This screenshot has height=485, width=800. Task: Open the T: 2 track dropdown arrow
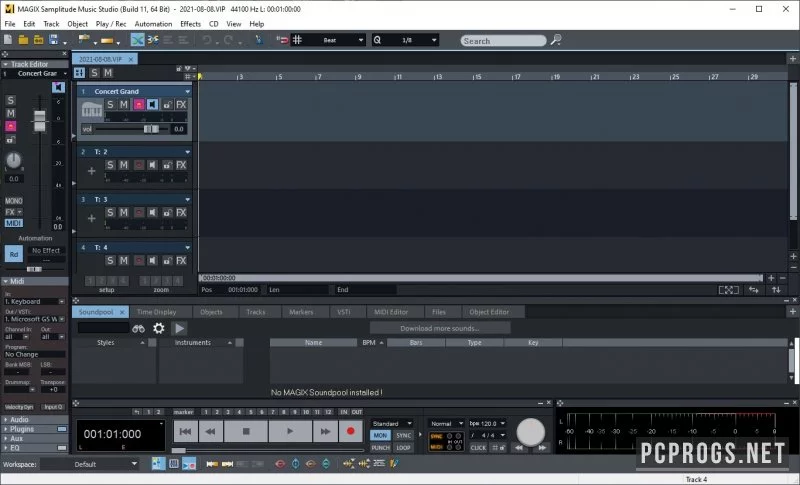pos(187,152)
